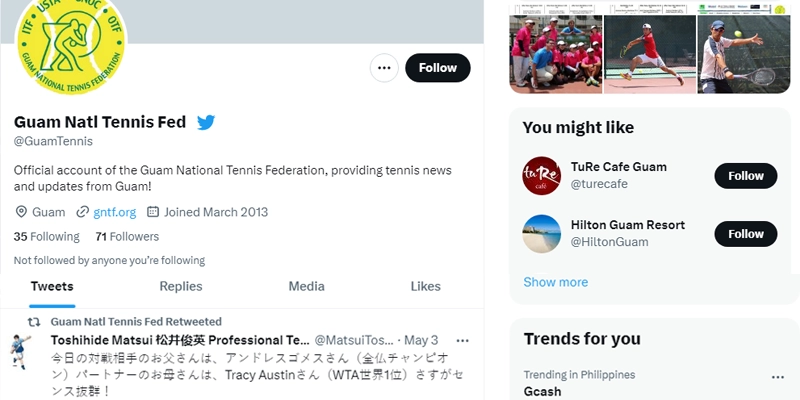The width and height of the screenshot is (800, 400).
Task: Visit the gntf.org website link
Action: pos(114,212)
